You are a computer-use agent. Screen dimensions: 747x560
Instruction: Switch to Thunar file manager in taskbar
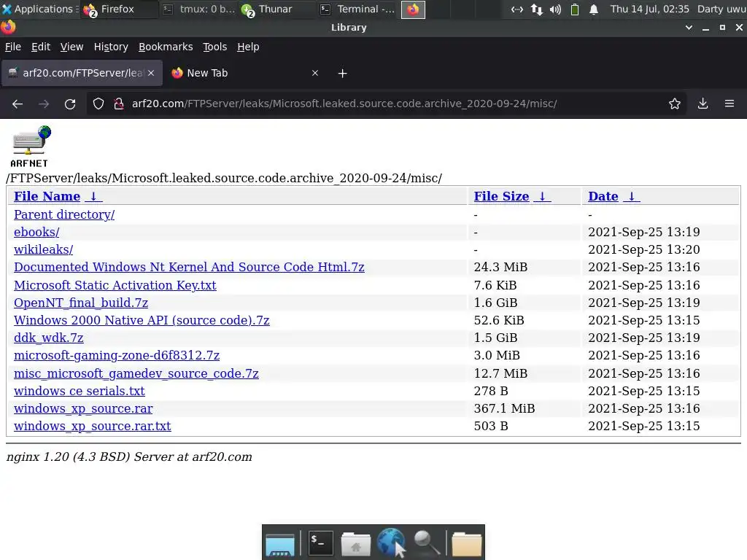277,9
